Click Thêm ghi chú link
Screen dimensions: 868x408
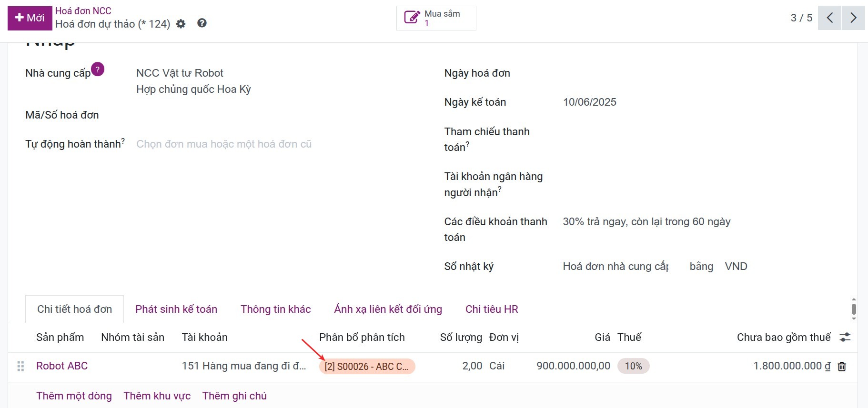[x=234, y=396]
